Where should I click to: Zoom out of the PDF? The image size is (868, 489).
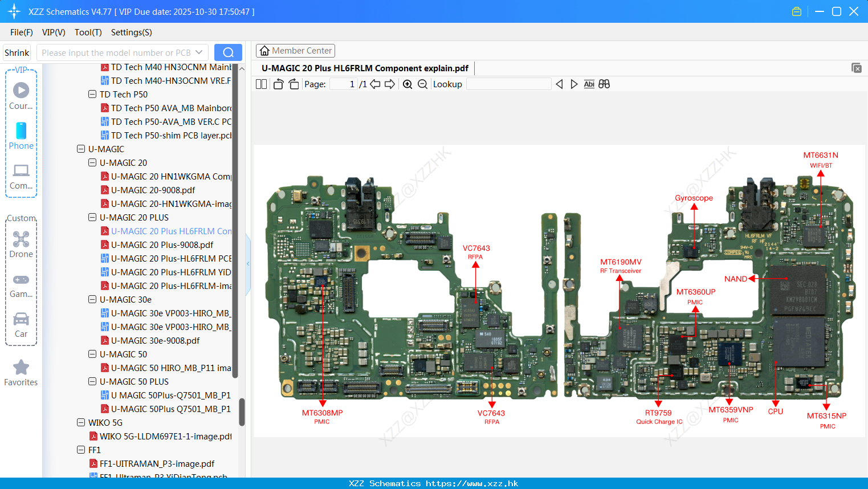point(422,84)
